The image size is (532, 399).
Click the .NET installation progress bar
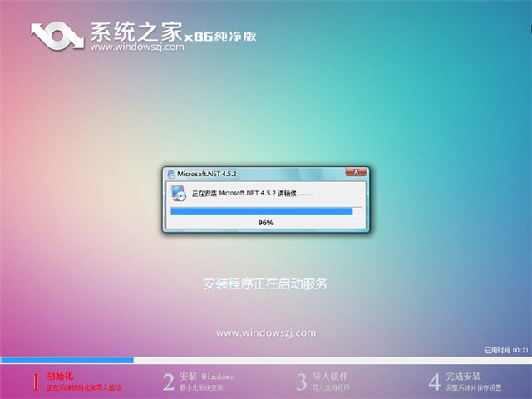261,212
